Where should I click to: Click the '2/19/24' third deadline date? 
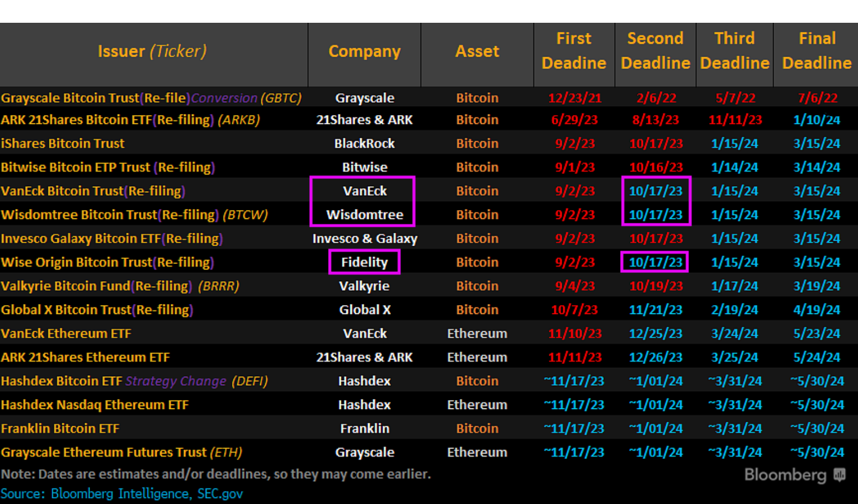click(735, 310)
